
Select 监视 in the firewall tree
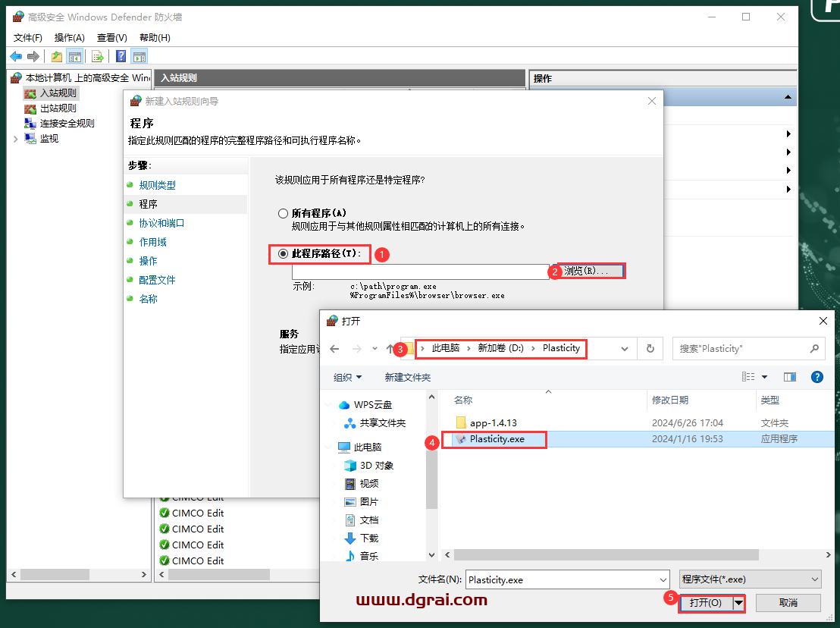(49, 138)
